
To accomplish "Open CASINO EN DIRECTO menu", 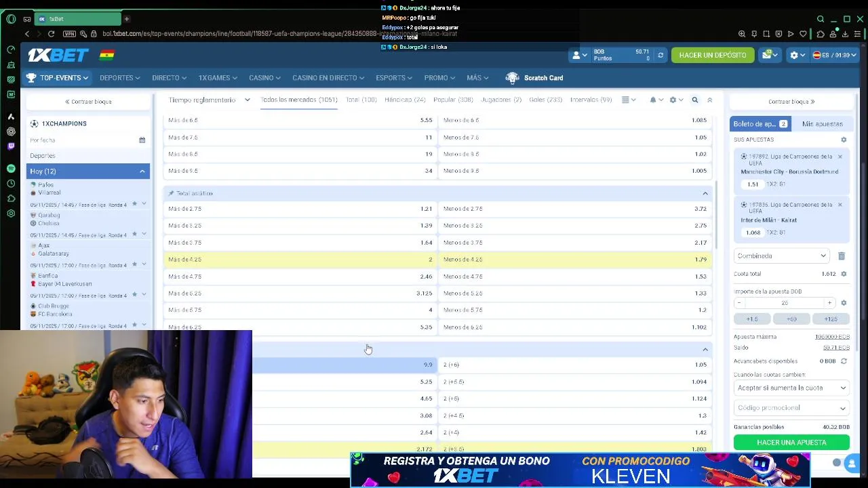I will tap(328, 78).
